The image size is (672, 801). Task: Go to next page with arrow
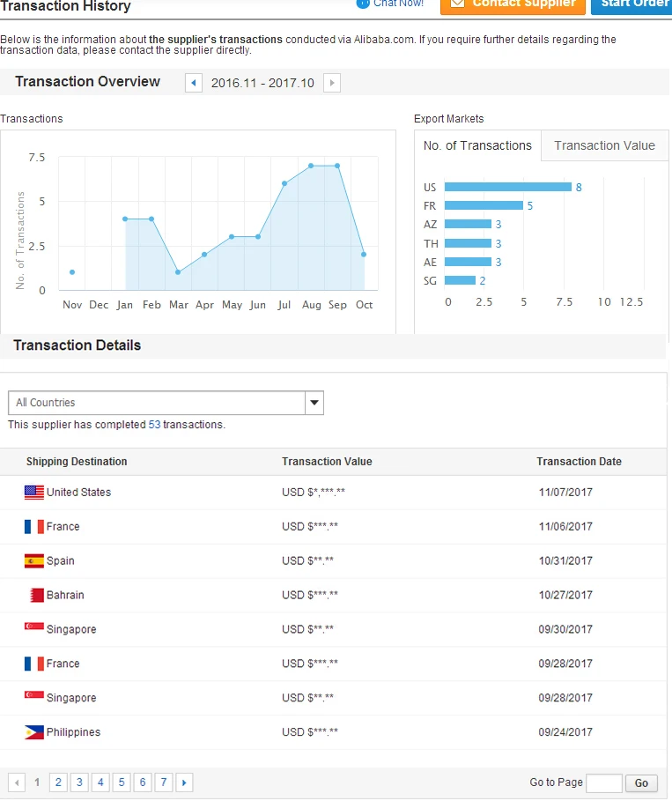coord(184,782)
